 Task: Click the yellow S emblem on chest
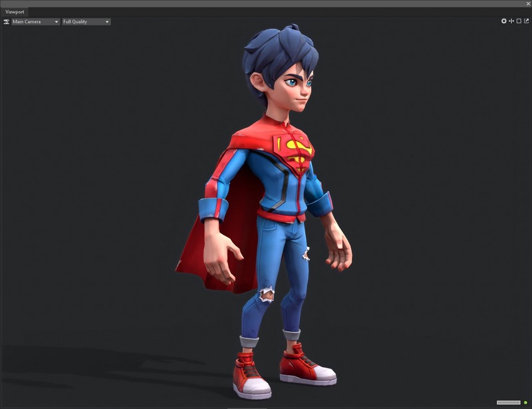coord(299,148)
